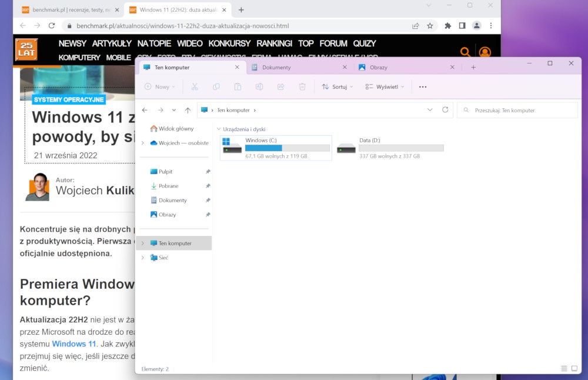Click the Przeszukaj: Ten komputer search box

[517, 110]
